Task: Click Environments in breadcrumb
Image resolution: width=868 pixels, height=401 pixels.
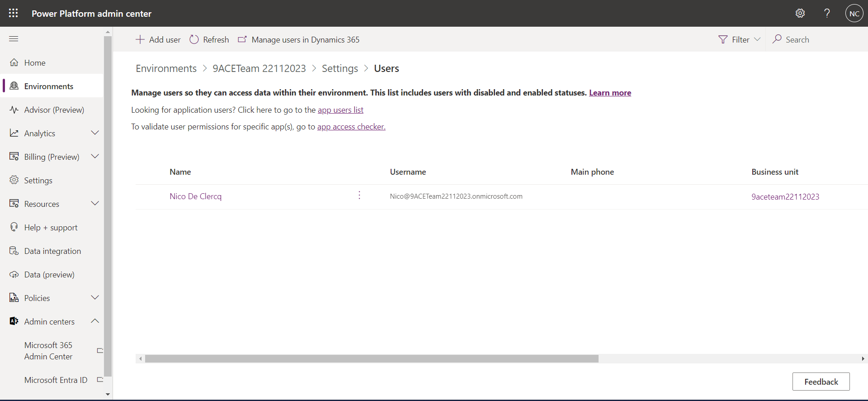Action: (166, 68)
